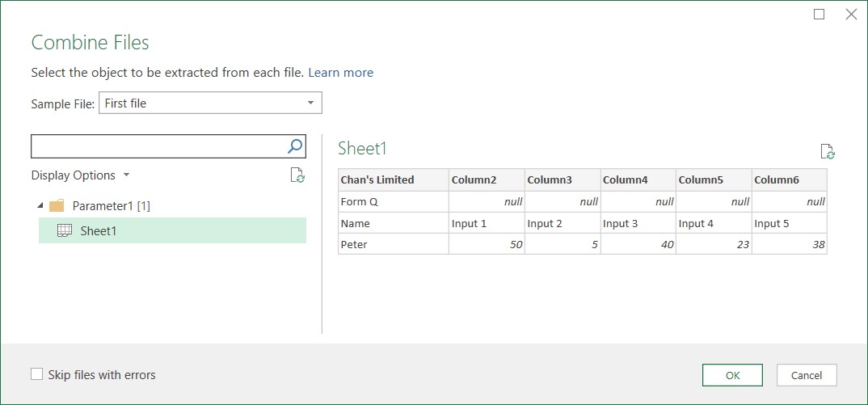Select the cell with value 50
This screenshot has height=405, width=868.
(x=487, y=244)
